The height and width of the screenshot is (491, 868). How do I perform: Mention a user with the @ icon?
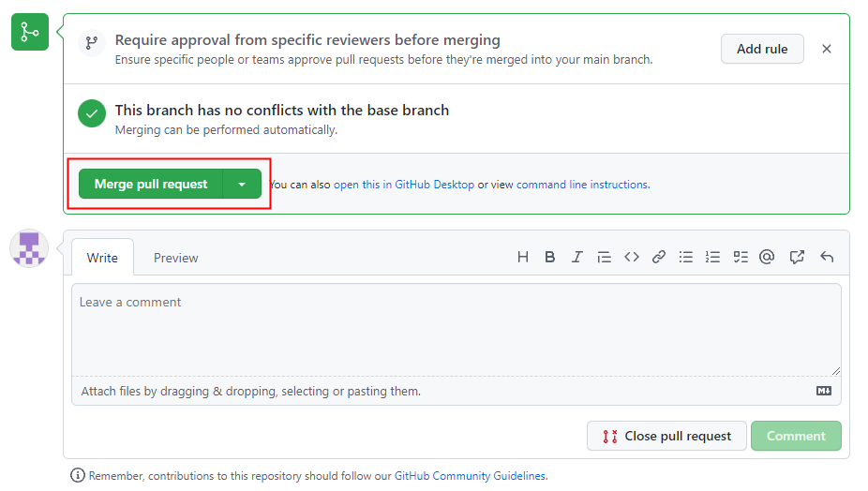[767, 257]
